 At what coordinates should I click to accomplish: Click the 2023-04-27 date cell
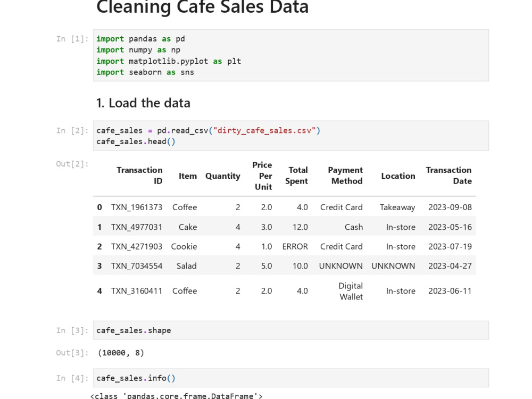[x=450, y=265]
